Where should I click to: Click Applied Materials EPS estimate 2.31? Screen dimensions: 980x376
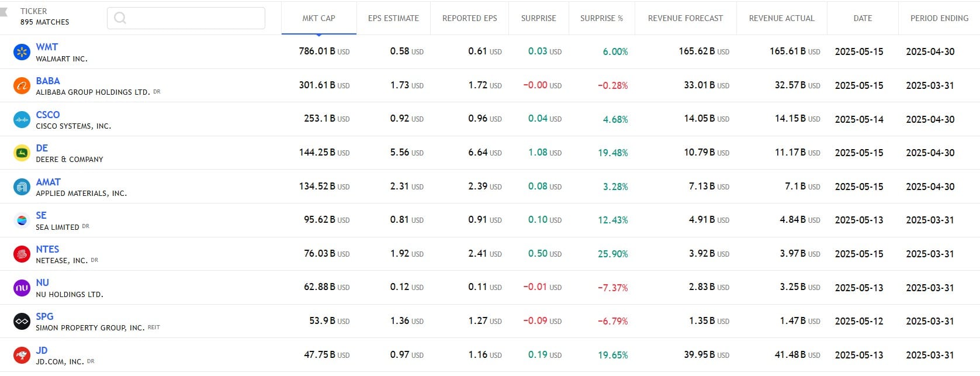(407, 187)
